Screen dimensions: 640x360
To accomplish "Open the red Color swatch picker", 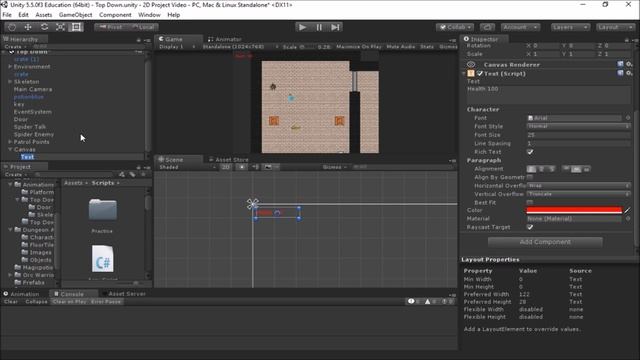I will click(574, 211).
